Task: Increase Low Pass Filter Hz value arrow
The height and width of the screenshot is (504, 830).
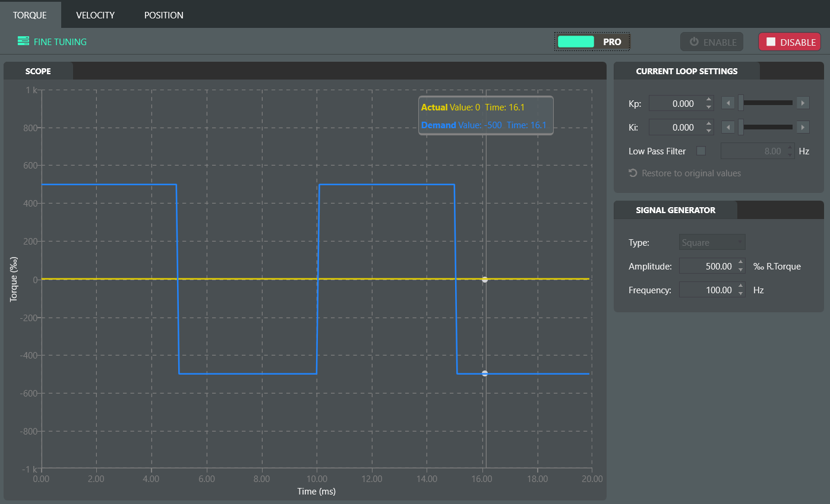Action: 790,147
